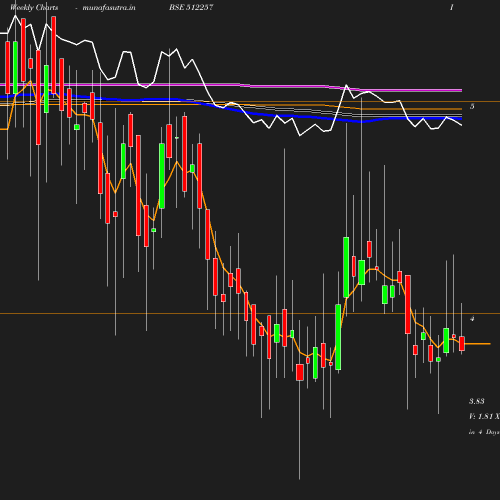Click the price axis label '5'
The image size is (500, 500).
tap(472, 106)
